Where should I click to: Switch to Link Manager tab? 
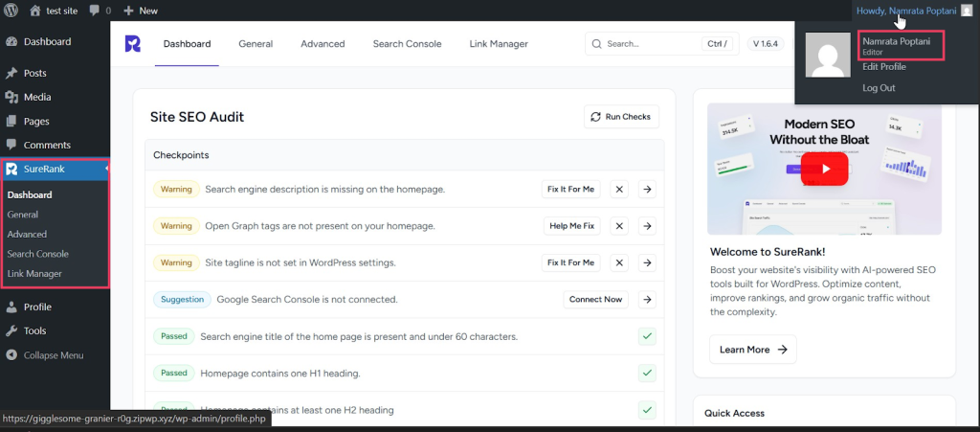[499, 44]
